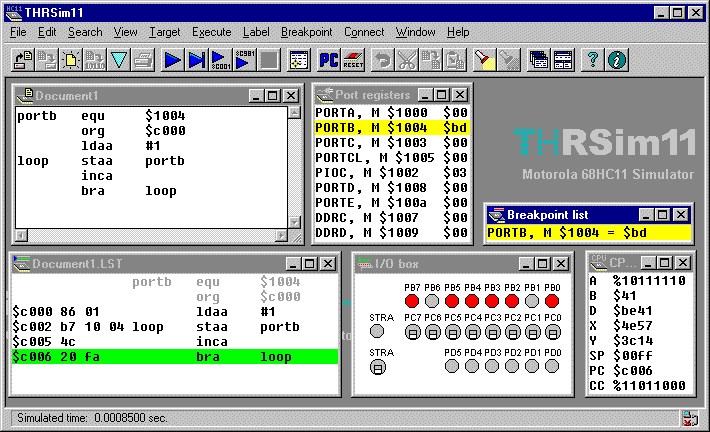Click the Assemble down-triangle toolbar icon

click(119, 60)
